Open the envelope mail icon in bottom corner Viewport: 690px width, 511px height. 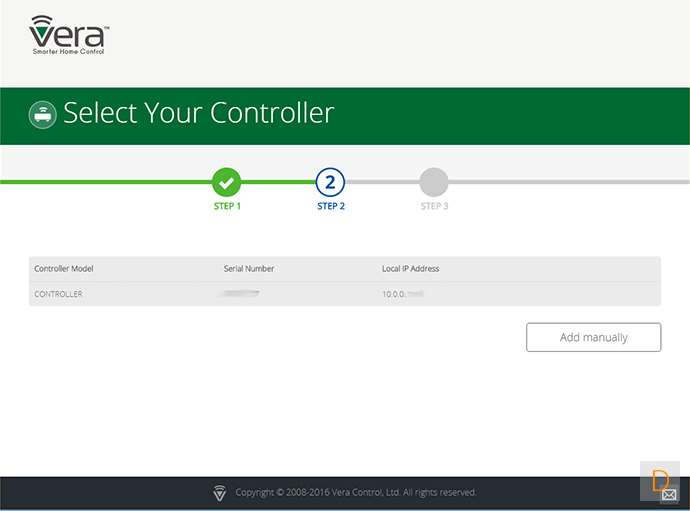coord(669,495)
